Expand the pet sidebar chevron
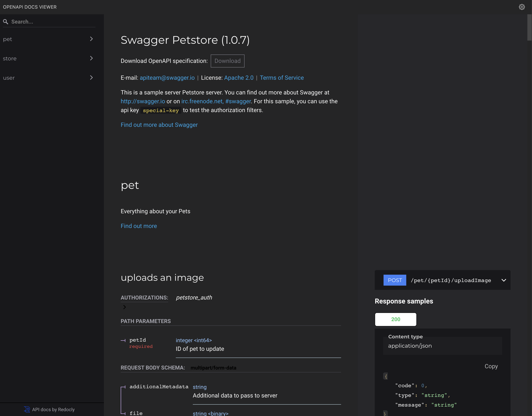 91,39
